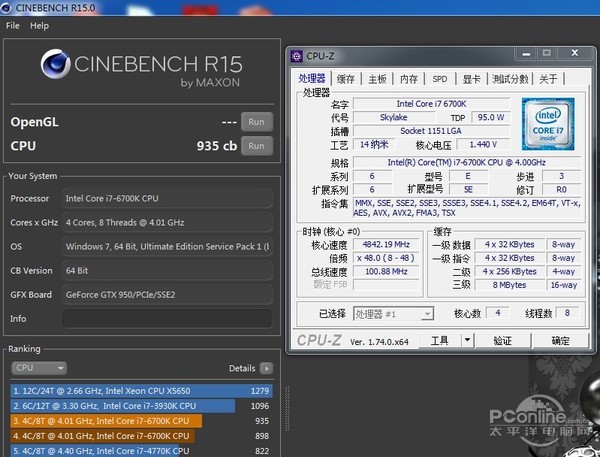The image size is (600, 457).
Task: Open the Help menu in Cinebench
Action: pos(39,26)
